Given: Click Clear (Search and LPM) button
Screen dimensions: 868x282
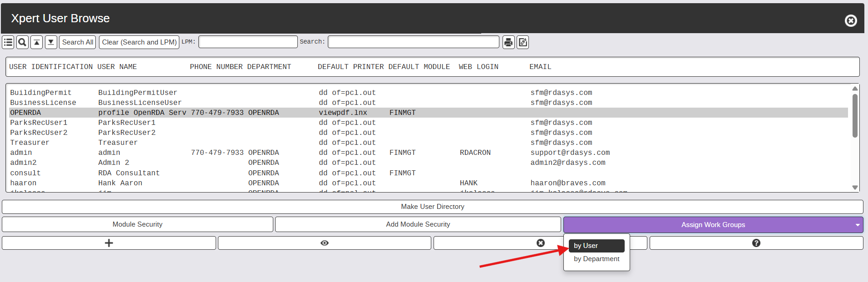Looking at the screenshot, I should (139, 42).
